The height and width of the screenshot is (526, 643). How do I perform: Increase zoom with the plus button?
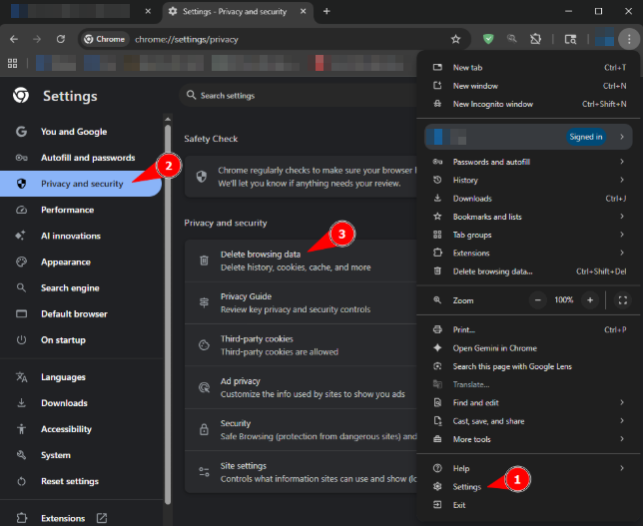(x=590, y=300)
